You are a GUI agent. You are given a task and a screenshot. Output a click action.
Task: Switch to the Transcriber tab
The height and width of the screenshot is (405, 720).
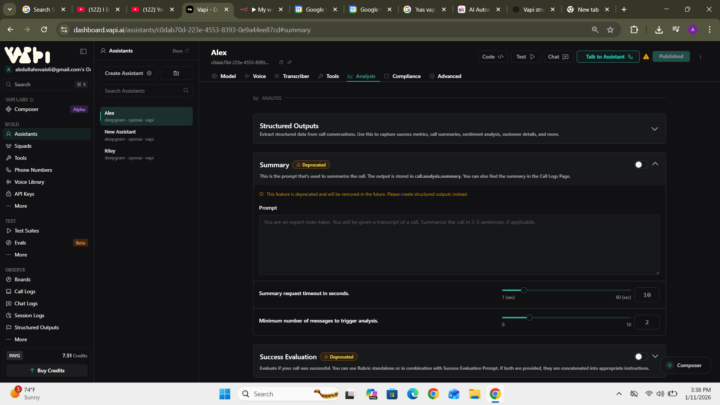point(292,76)
